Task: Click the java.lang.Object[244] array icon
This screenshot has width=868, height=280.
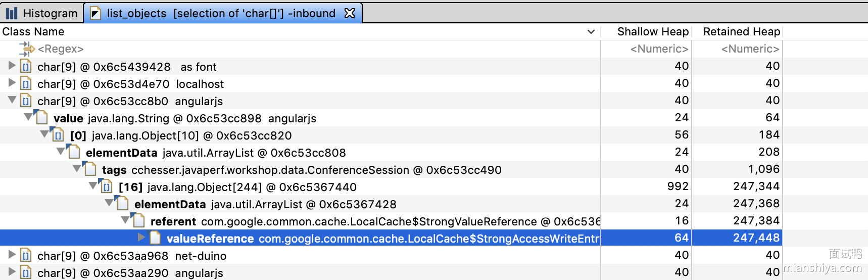Action: (x=107, y=187)
